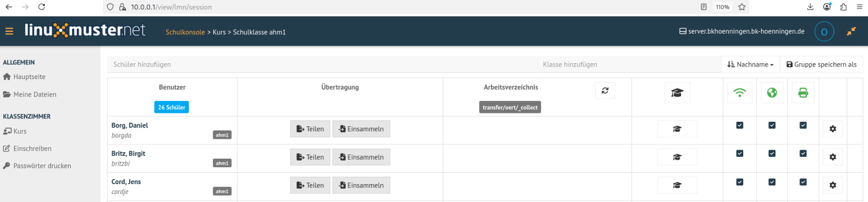Viewport: 868px width, 202px height.
Task: Open the hamburger sidebar menu
Action: click(x=9, y=31)
